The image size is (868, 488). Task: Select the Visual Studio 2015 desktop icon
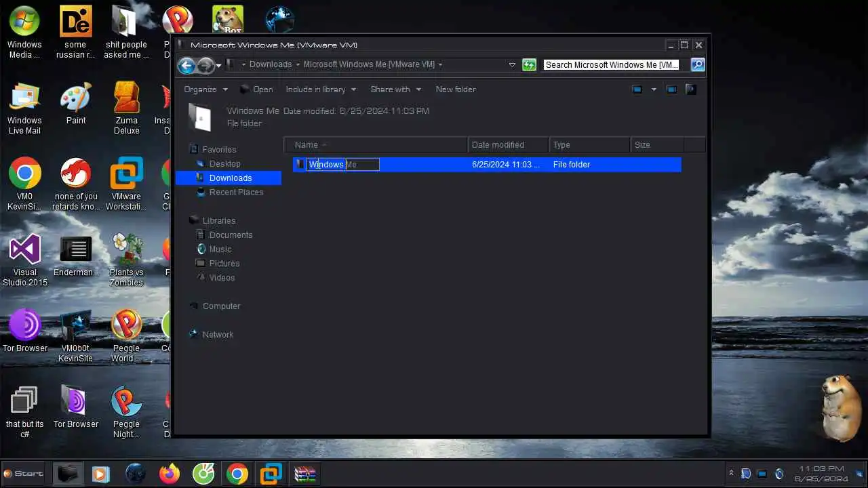(x=24, y=260)
